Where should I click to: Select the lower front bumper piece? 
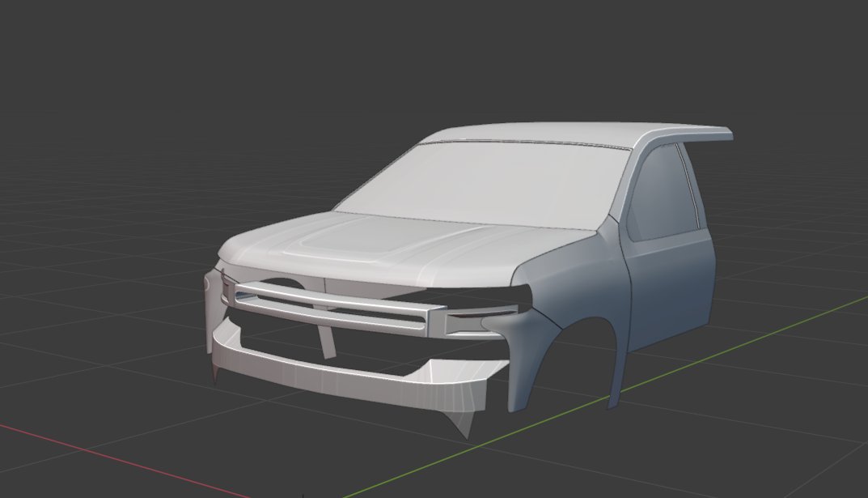pyautogui.click(x=354, y=380)
